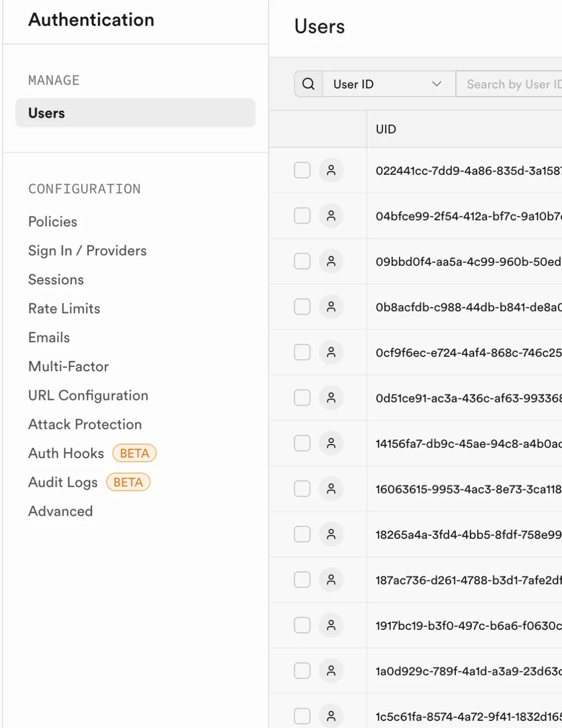Click the UID column header

386,129
